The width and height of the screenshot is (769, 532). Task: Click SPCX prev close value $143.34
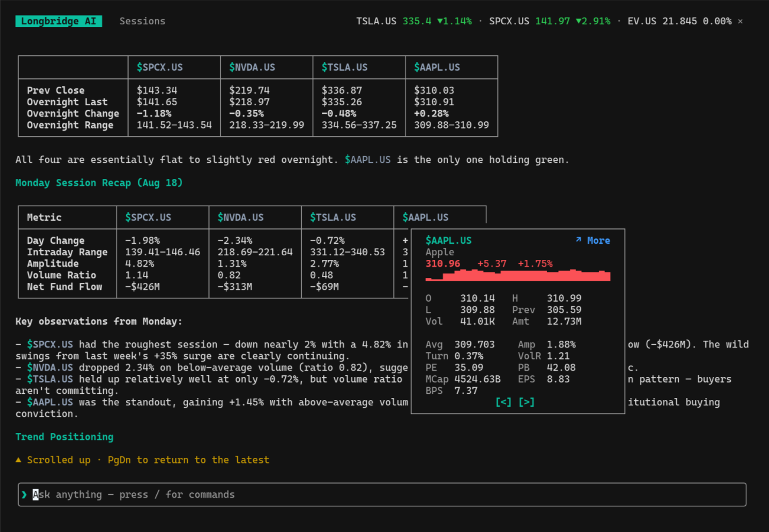click(157, 90)
